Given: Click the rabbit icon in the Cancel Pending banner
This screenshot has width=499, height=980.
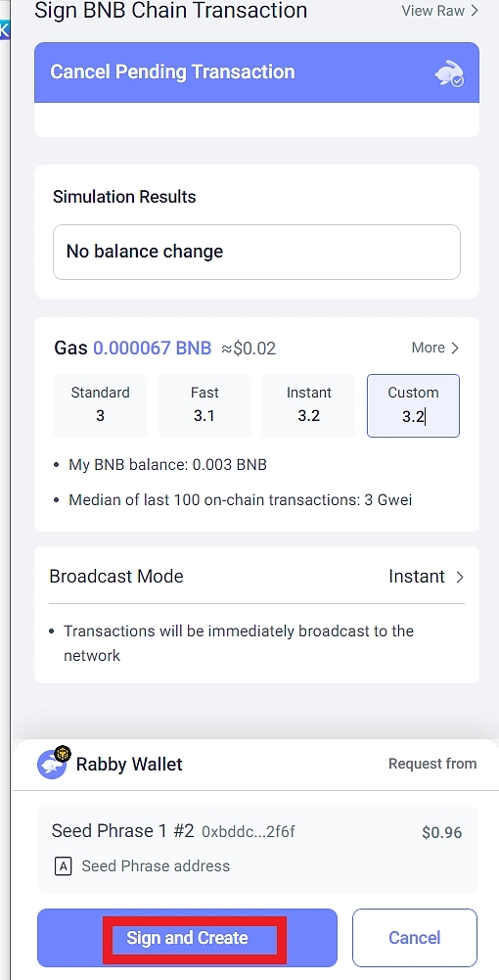Looking at the screenshot, I should click(449, 75).
